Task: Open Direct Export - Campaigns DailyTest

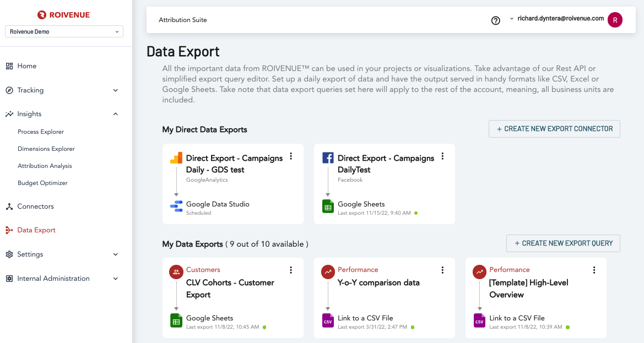Action: [x=386, y=164]
